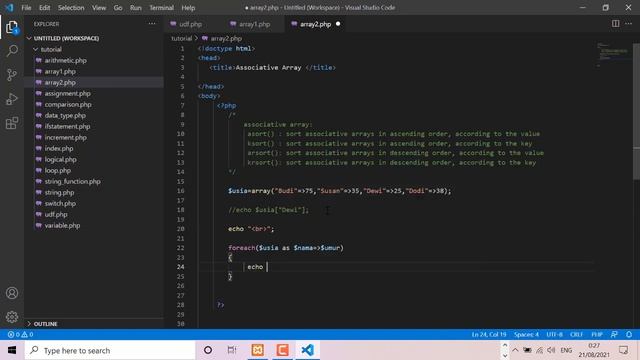Switch to the array1.php editor tab

point(255,24)
